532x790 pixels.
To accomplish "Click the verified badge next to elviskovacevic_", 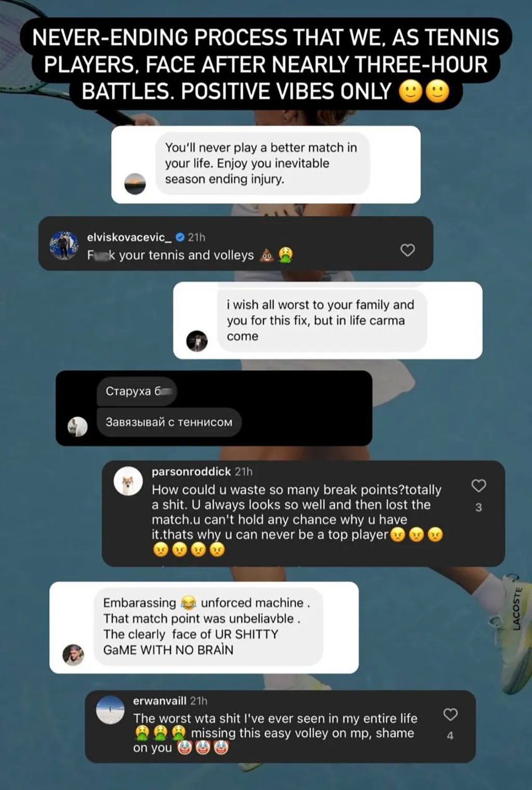I will click(x=180, y=237).
